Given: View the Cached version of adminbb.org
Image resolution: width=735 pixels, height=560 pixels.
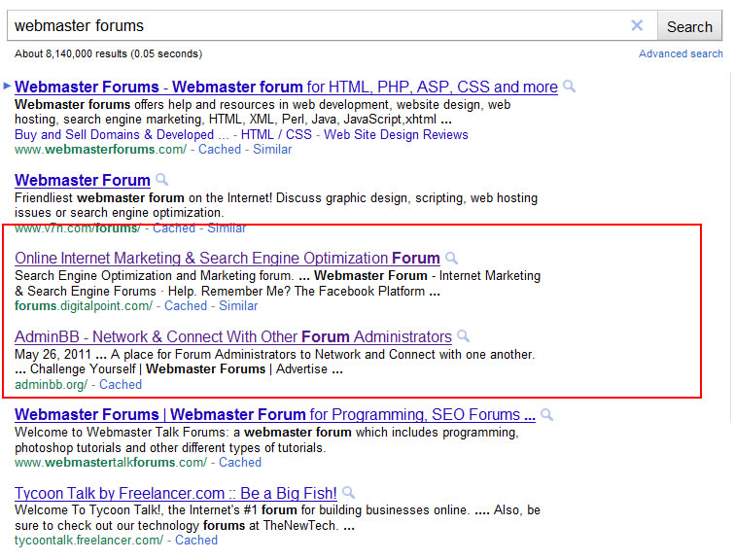Looking at the screenshot, I should 121,385.
